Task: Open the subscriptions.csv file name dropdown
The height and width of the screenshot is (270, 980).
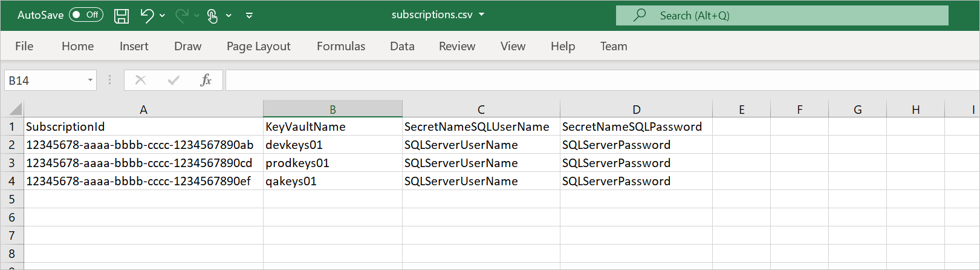Action: point(482,15)
